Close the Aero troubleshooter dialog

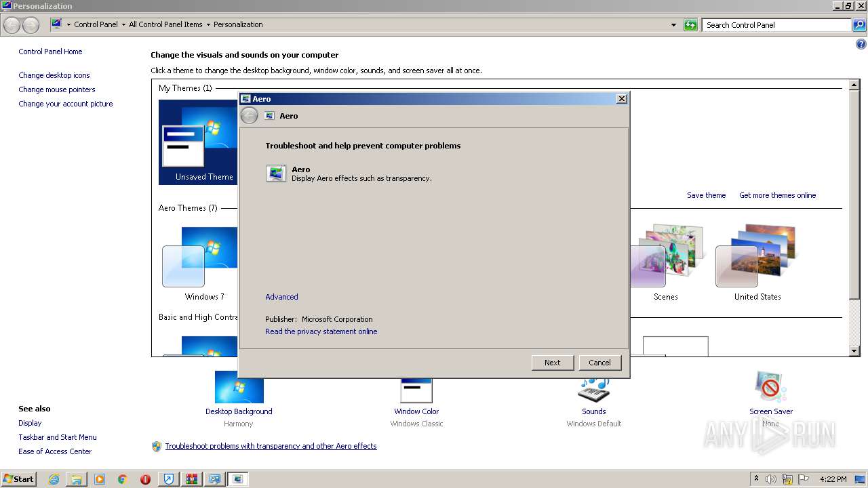click(621, 99)
